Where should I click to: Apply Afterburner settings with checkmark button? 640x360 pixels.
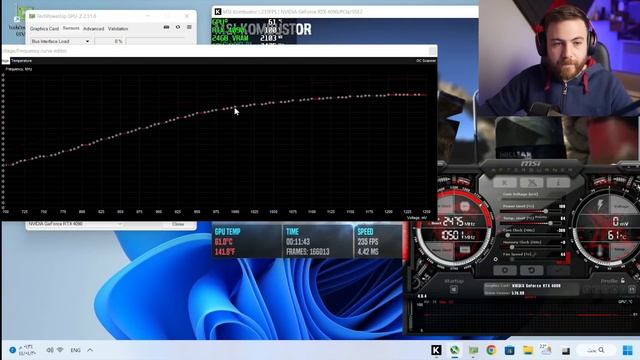tap(558, 270)
